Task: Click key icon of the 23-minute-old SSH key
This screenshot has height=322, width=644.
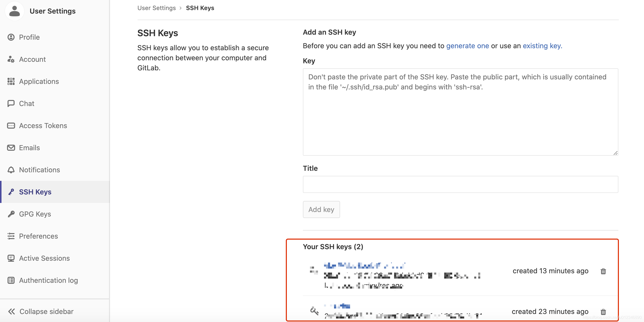Action: (314, 311)
